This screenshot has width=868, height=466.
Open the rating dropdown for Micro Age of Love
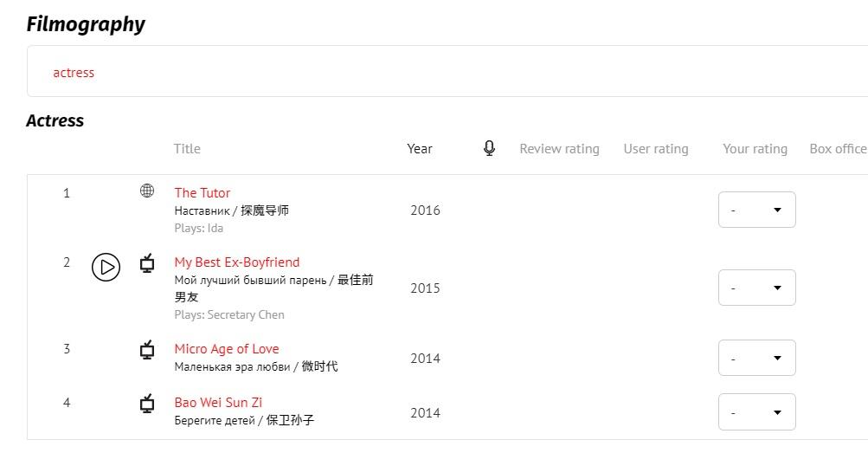coord(756,359)
